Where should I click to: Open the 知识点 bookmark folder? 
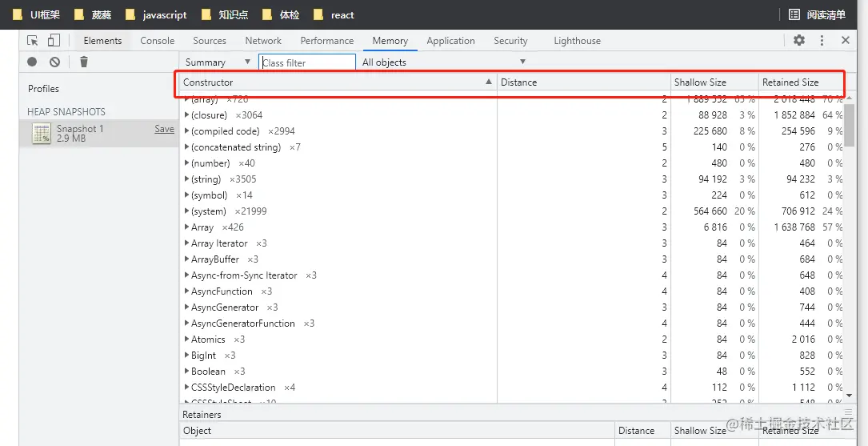coord(225,15)
